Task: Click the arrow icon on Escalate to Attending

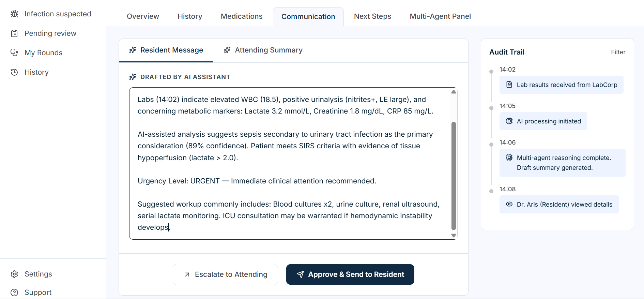Action: (x=187, y=274)
